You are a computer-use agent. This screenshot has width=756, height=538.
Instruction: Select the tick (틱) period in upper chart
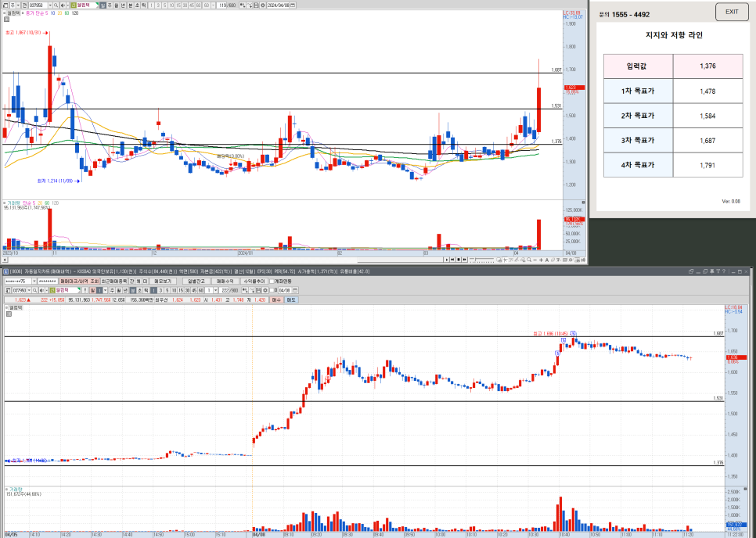144,5
